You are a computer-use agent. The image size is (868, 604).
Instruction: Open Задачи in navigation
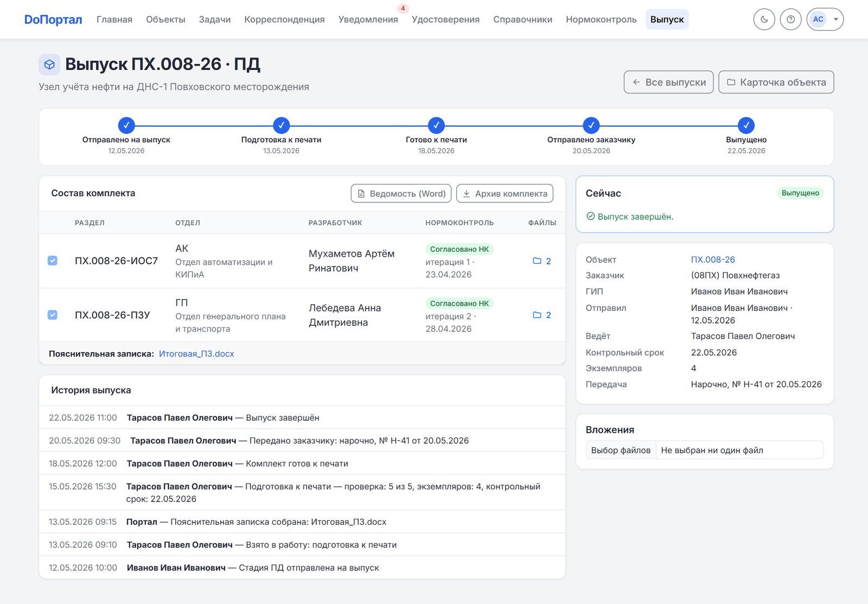215,20
